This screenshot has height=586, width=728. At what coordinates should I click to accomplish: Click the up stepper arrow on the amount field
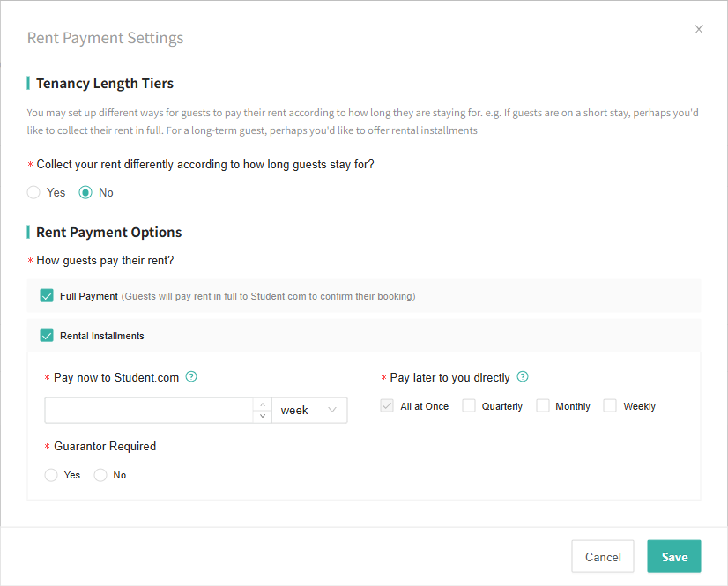click(262, 404)
